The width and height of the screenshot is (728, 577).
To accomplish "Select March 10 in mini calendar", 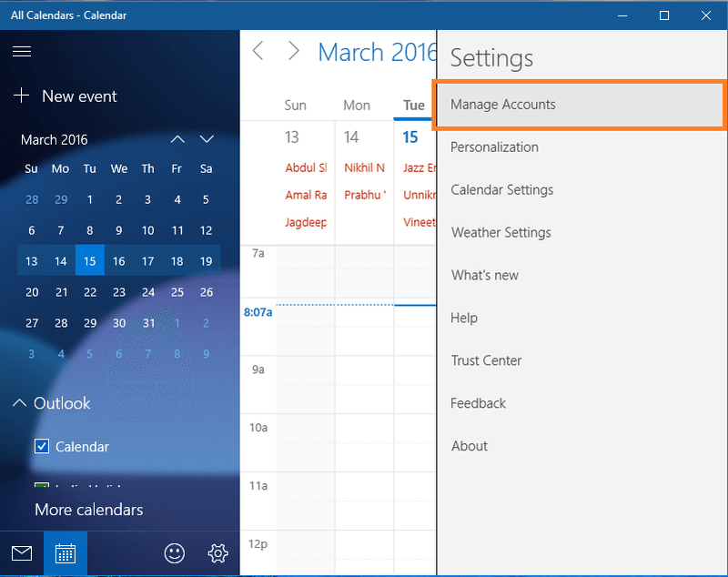I will coord(148,230).
